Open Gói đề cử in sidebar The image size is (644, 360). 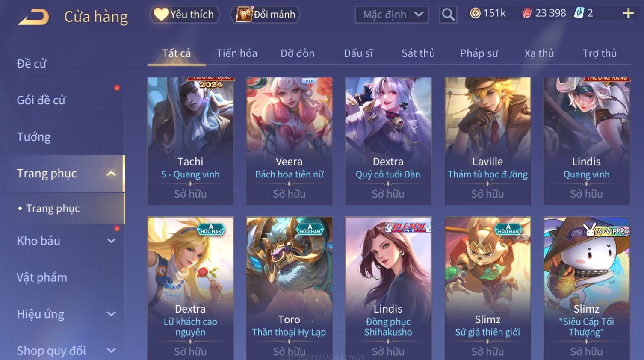coord(41,100)
